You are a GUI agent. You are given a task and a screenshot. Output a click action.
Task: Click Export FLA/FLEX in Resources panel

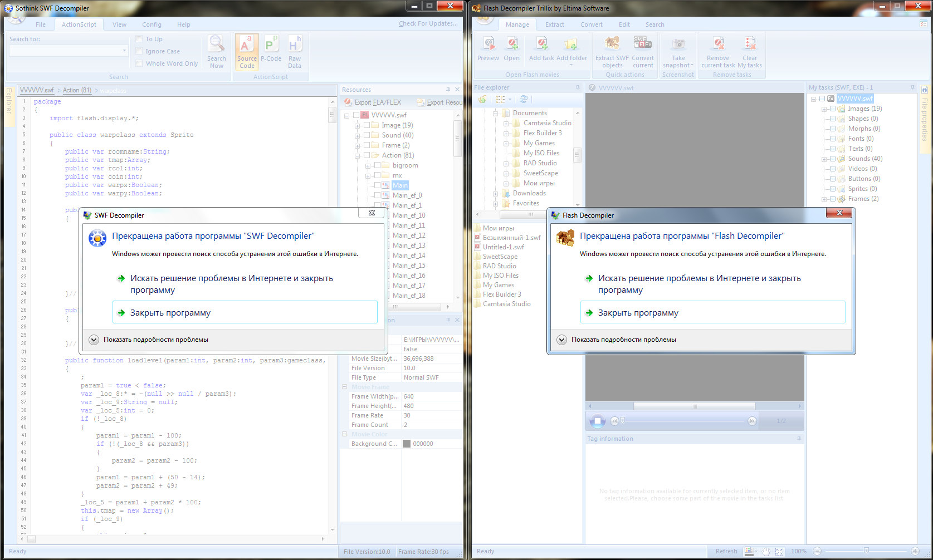[x=373, y=102]
